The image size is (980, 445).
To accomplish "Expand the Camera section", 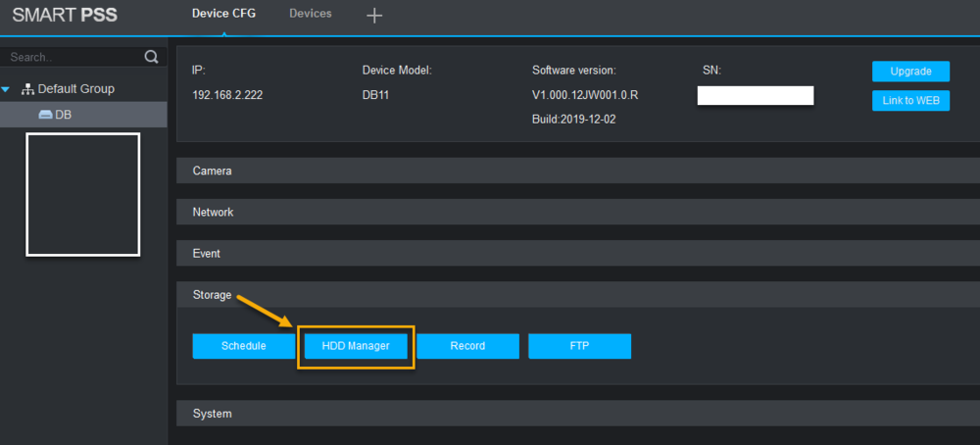I will click(578, 171).
